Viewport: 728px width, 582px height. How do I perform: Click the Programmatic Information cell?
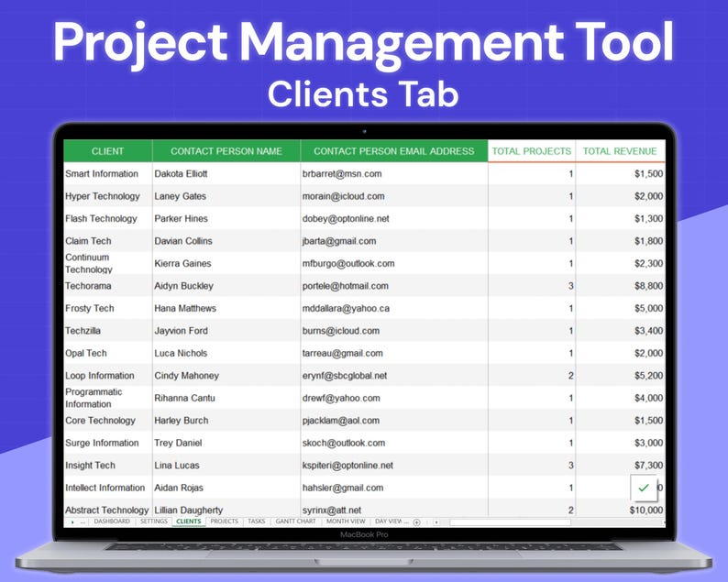tap(107, 398)
